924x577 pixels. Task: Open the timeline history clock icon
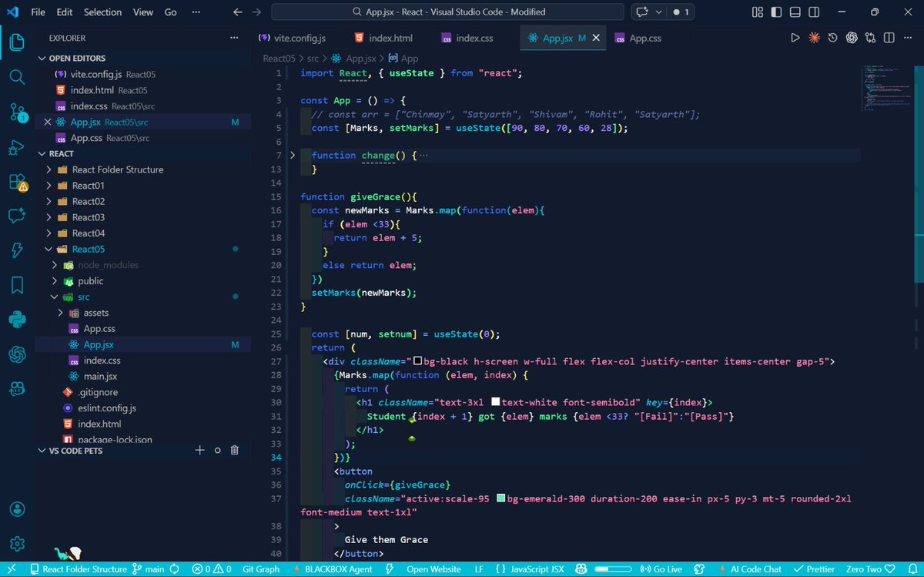(832, 38)
